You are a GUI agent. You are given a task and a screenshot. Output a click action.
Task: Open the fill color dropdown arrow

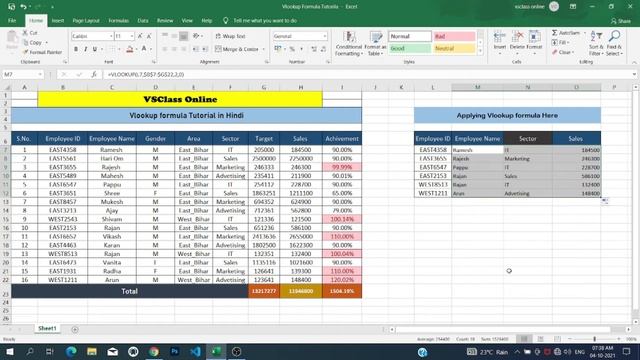(x=136, y=49)
